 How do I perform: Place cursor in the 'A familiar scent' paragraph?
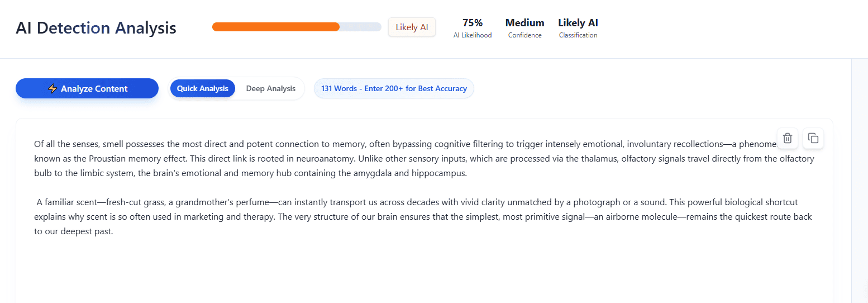coord(335,216)
